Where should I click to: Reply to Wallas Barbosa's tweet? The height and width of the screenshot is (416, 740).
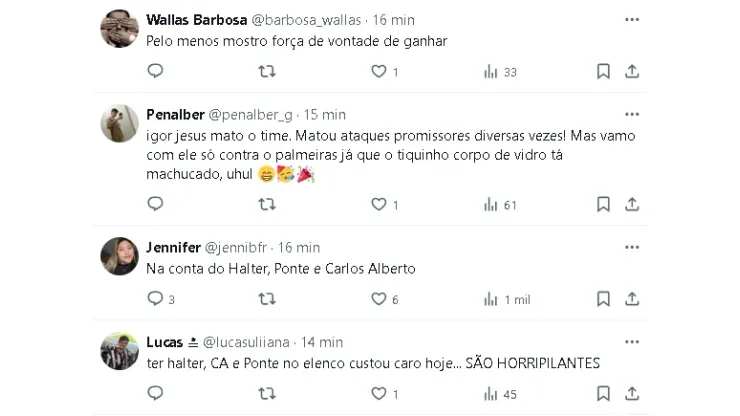point(155,71)
